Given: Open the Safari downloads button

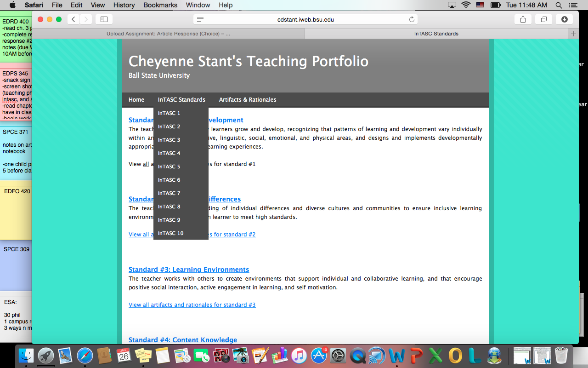Looking at the screenshot, I should coord(564,19).
